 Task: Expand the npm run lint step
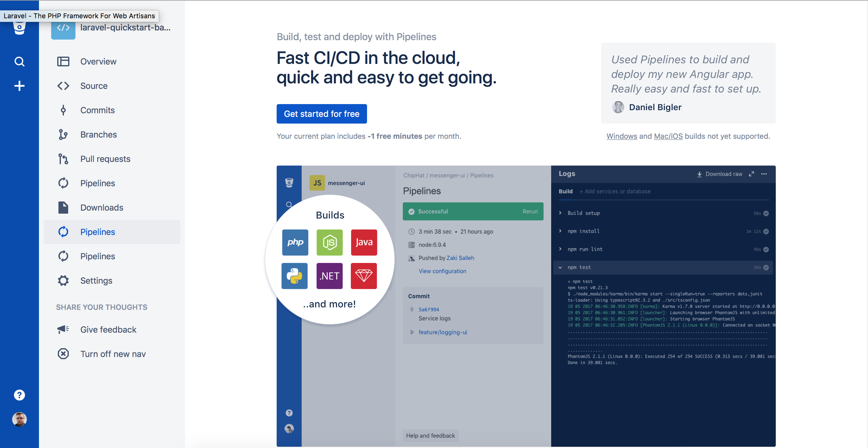pyautogui.click(x=560, y=249)
